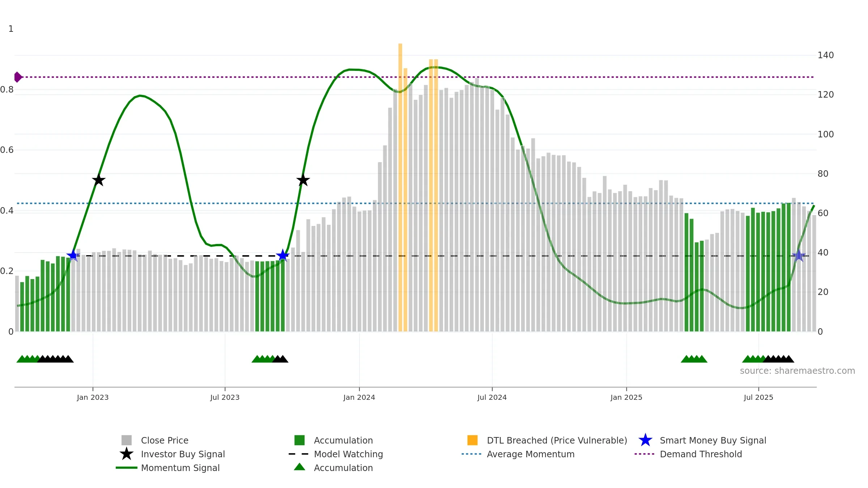Click the Model Watching dashed legend line
This screenshot has height=488, width=868.
point(299,454)
